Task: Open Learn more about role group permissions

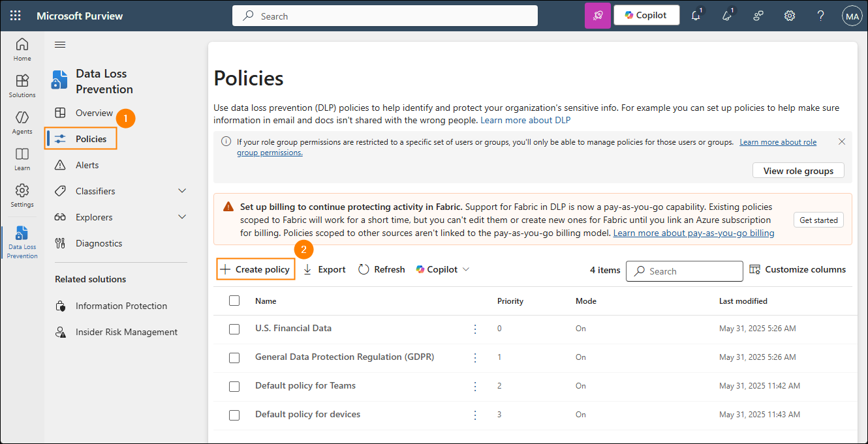Action: (x=778, y=142)
